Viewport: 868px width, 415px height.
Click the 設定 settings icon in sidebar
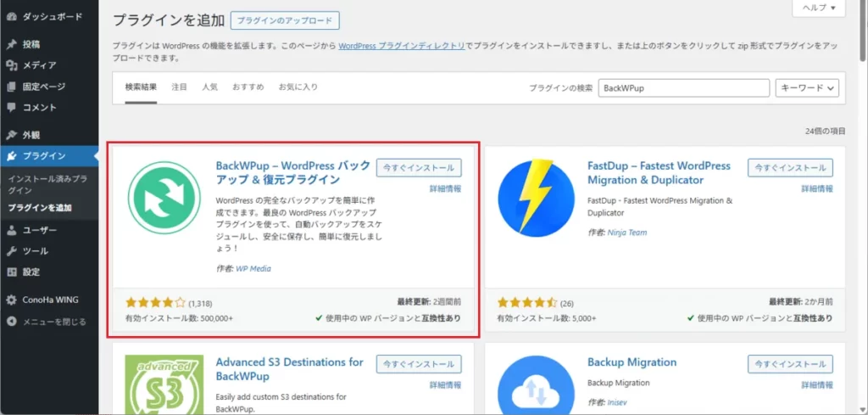pos(11,272)
